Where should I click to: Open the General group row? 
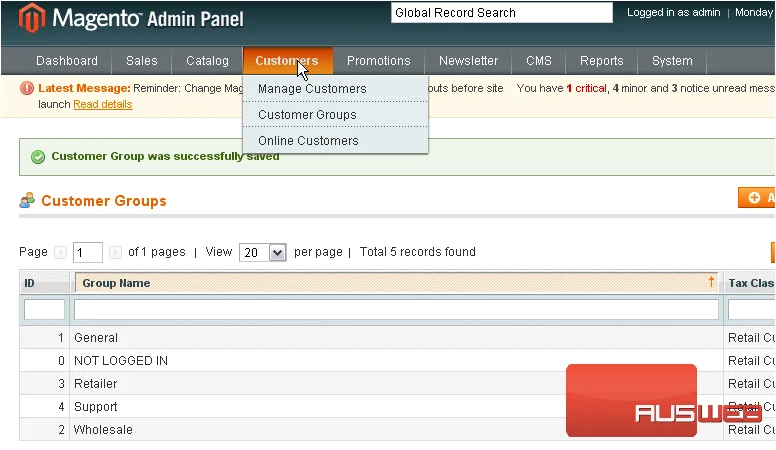397,338
